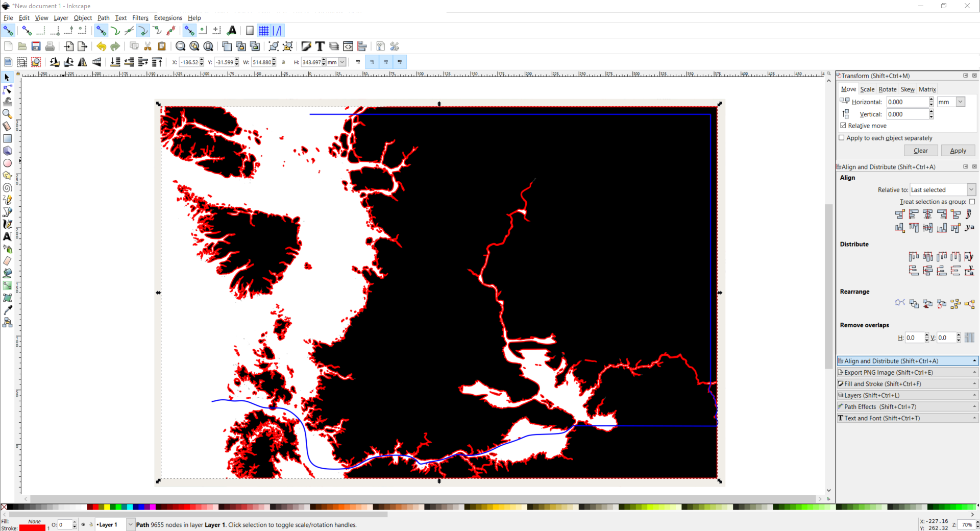Check Apply to each object separately
The height and width of the screenshot is (531, 980).
point(842,138)
